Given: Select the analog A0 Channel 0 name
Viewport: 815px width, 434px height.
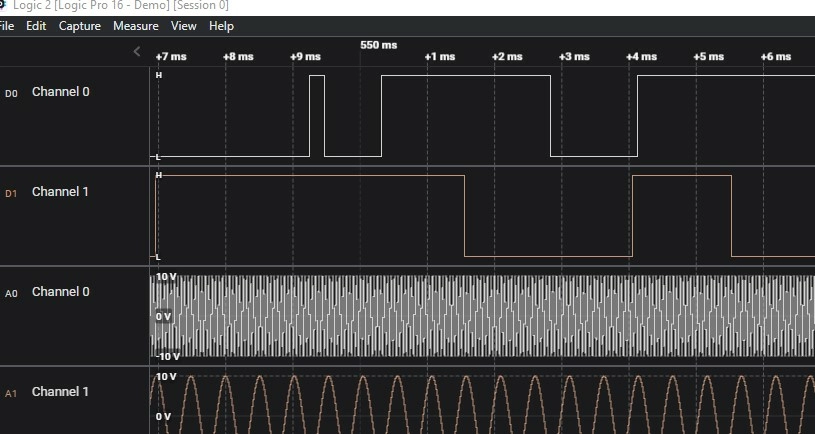Looking at the screenshot, I should pyautogui.click(x=60, y=292).
